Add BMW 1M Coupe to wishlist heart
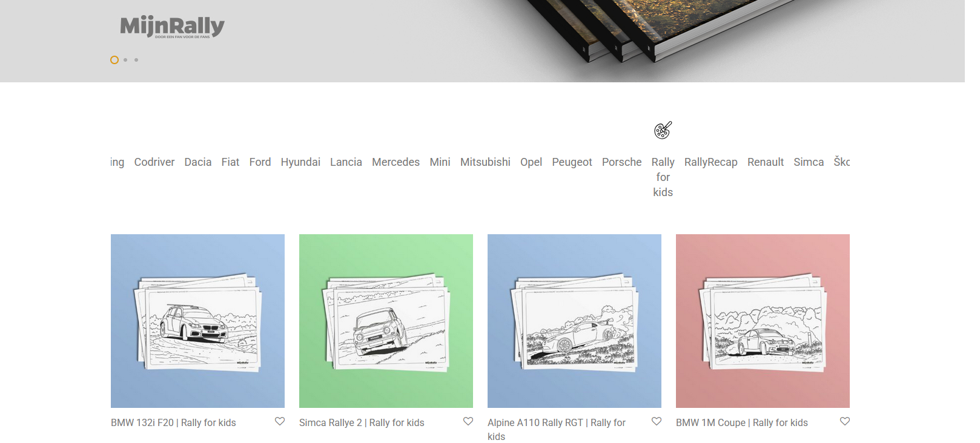Image resolution: width=980 pixels, height=443 pixels. [x=845, y=421]
